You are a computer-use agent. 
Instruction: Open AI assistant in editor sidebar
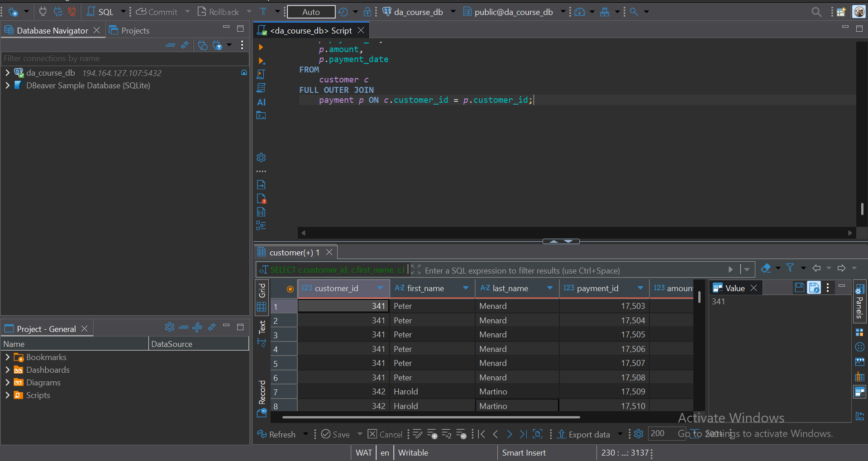pos(261,102)
